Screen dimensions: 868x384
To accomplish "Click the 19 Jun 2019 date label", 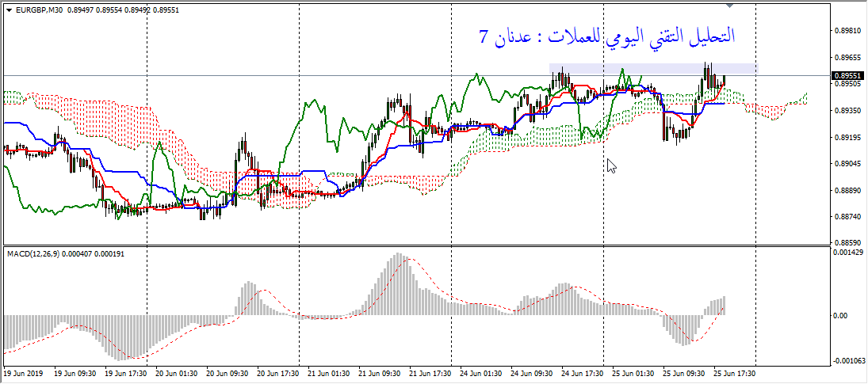I will (x=22, y=373).
